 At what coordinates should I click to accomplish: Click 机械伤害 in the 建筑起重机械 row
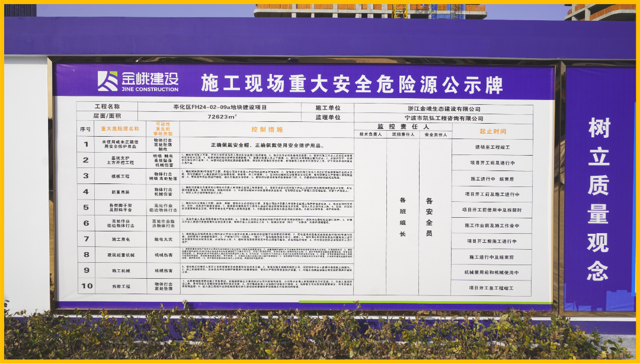pyautogui.click(x=164, y=255)
